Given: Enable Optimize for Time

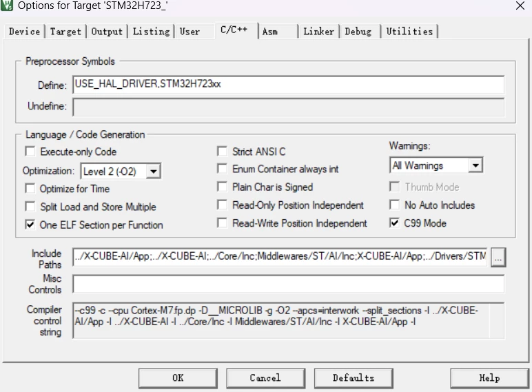Looking at the screenshot, I should click(x=30, y=188).
